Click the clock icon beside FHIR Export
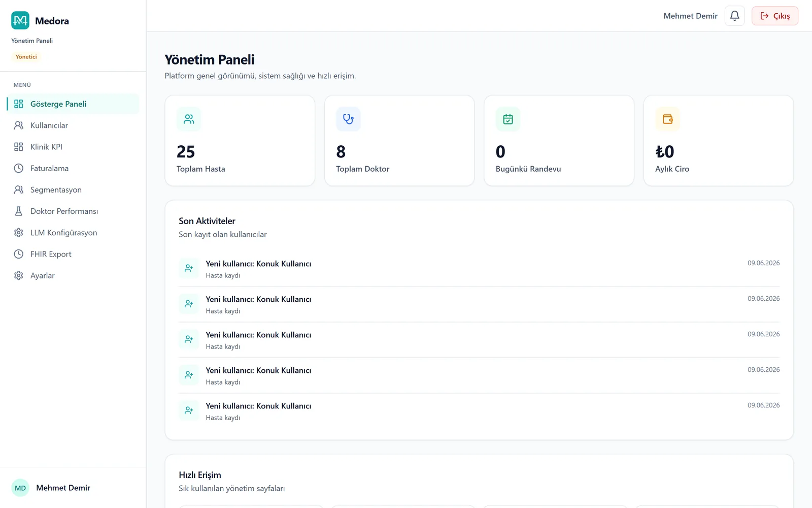812x508 pixels. pos(19,254)
